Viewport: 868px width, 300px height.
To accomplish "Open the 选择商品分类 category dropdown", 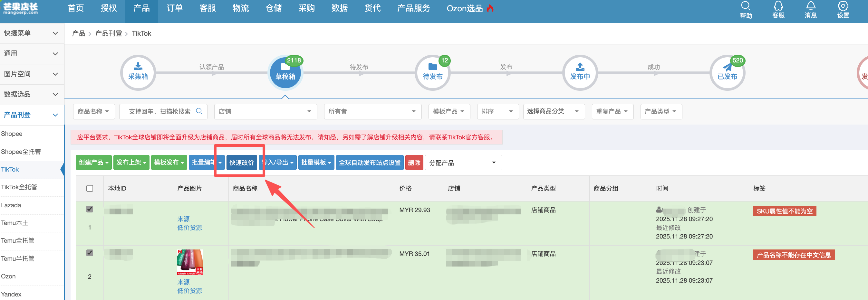I will [553, 111].
